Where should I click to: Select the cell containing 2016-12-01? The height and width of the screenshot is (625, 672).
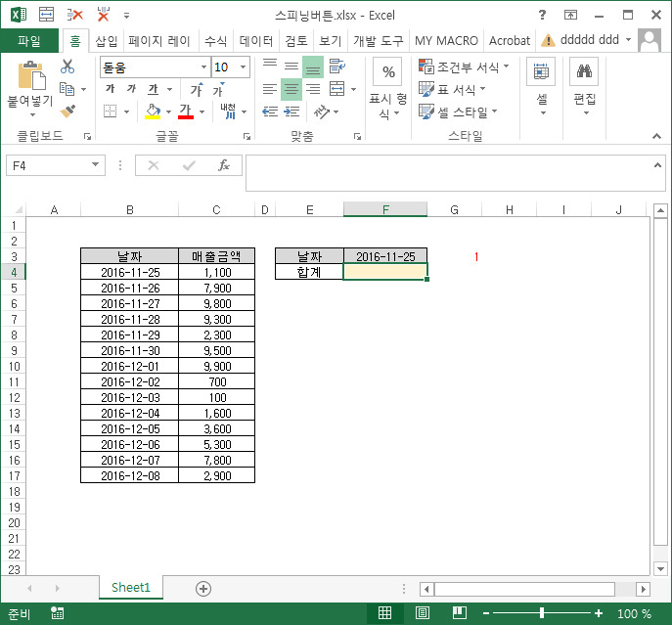click(129, 366)
